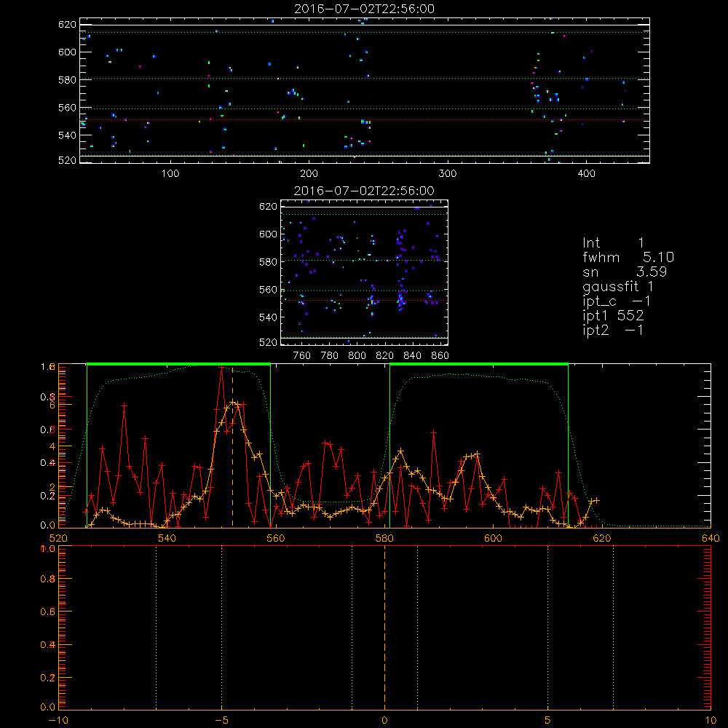Screen dimensions: 728x728
Task: Click the 300 x-axis label of top plot
Action: (x=448, y=174)
